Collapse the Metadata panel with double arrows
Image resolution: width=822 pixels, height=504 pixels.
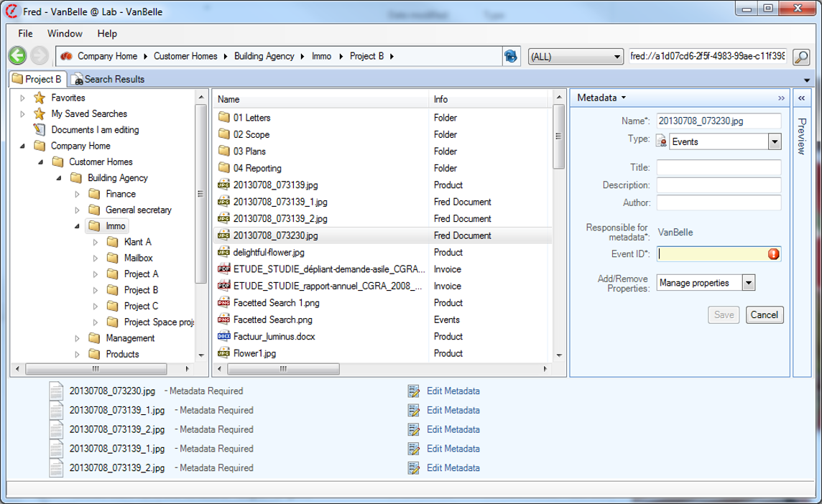[781, 98]
